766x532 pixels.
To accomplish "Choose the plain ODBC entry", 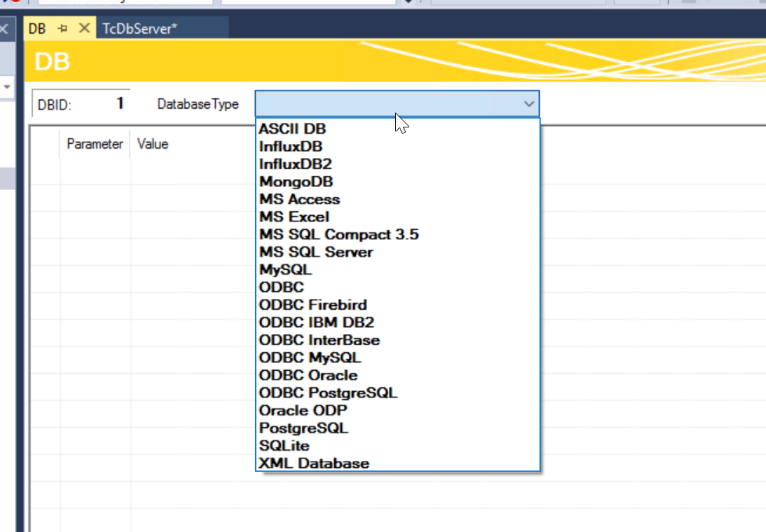I will (x=397, y=287).
